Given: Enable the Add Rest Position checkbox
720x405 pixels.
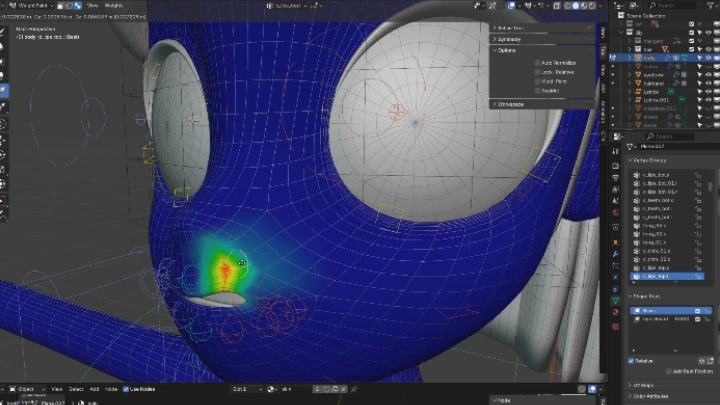Looking at the screenshot, I should pyautogui.click(x=669, y=371).
